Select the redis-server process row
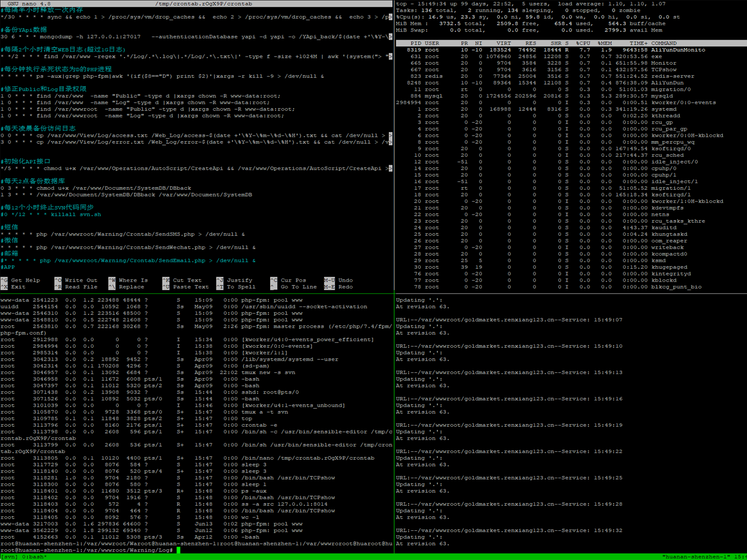The width and height of the screenshot is (747, 560). click(x=572, y=76)
